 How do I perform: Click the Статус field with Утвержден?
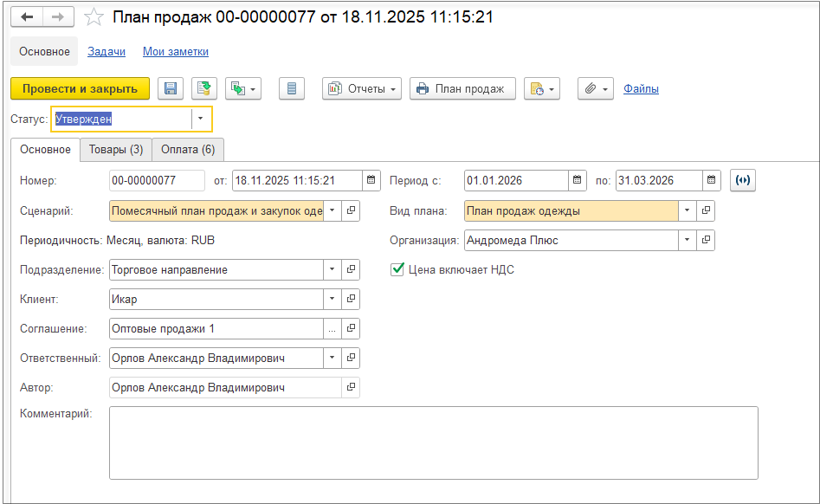click(x=123, y=119)
